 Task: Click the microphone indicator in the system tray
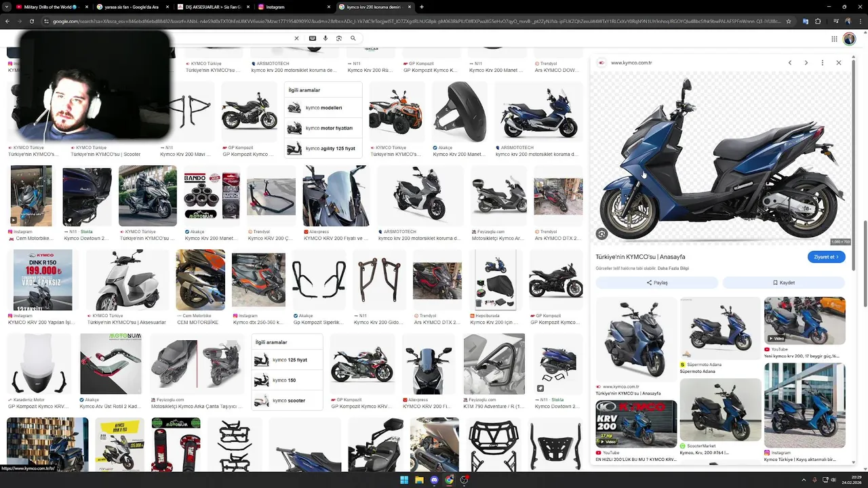[814, 480]
